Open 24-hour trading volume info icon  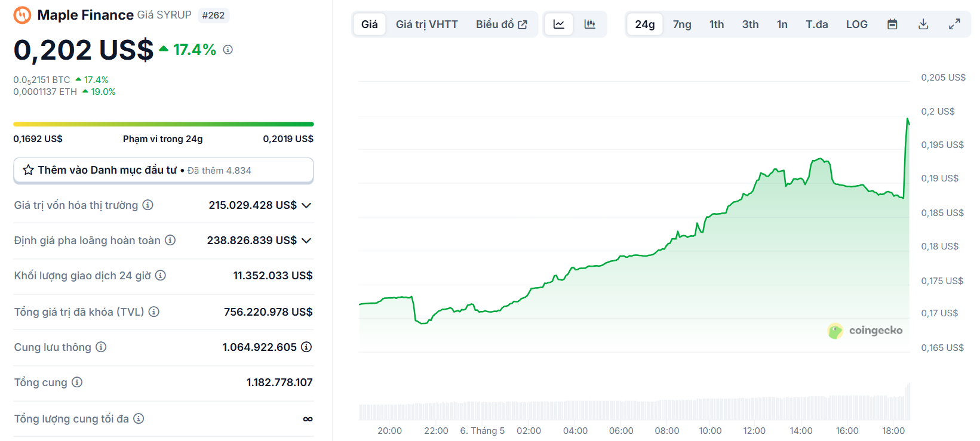point(161,275)
